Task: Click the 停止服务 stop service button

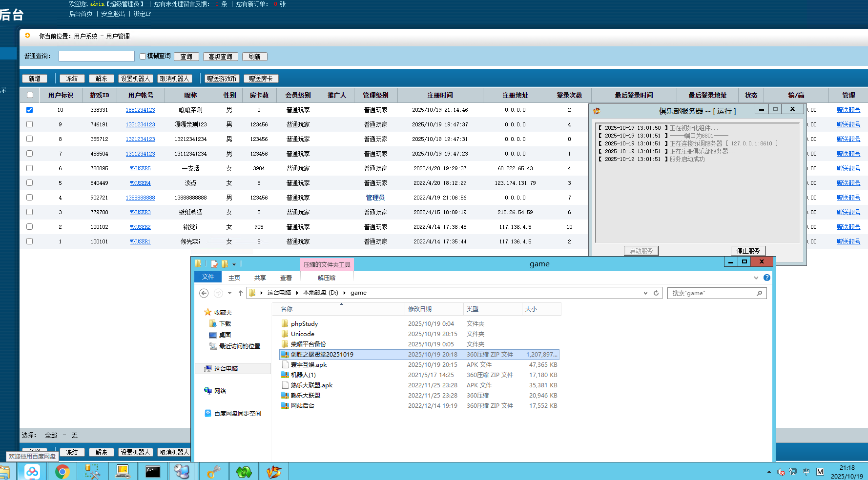Action: click(748, 251)
